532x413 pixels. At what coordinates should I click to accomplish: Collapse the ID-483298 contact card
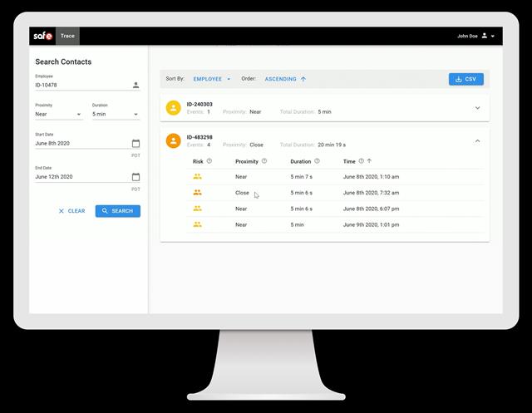tap(477, 140)
